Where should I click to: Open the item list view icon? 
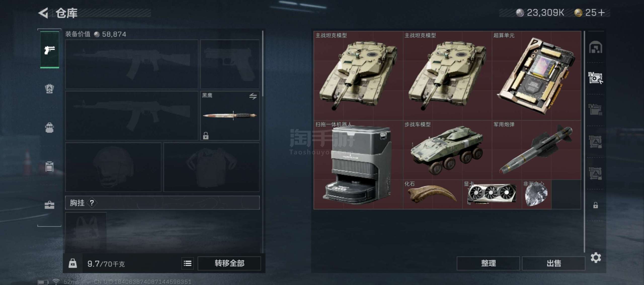pyautogui.click(x=187, y=263)
